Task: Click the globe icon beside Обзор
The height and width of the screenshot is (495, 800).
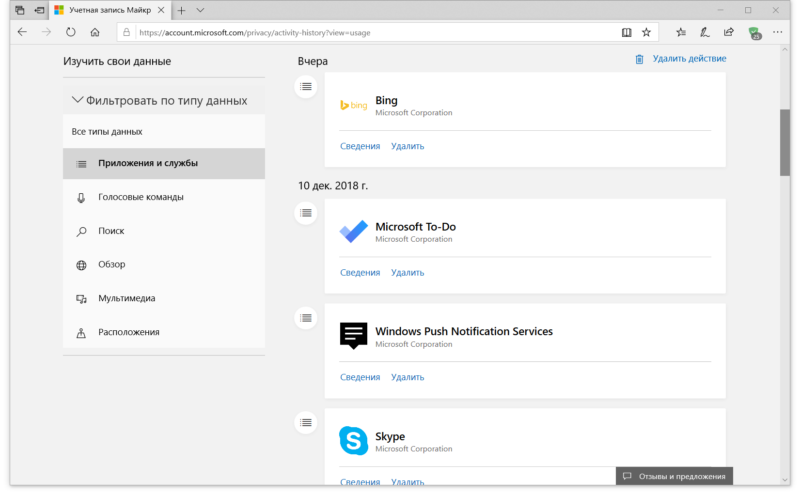Action: pos(81,265)
